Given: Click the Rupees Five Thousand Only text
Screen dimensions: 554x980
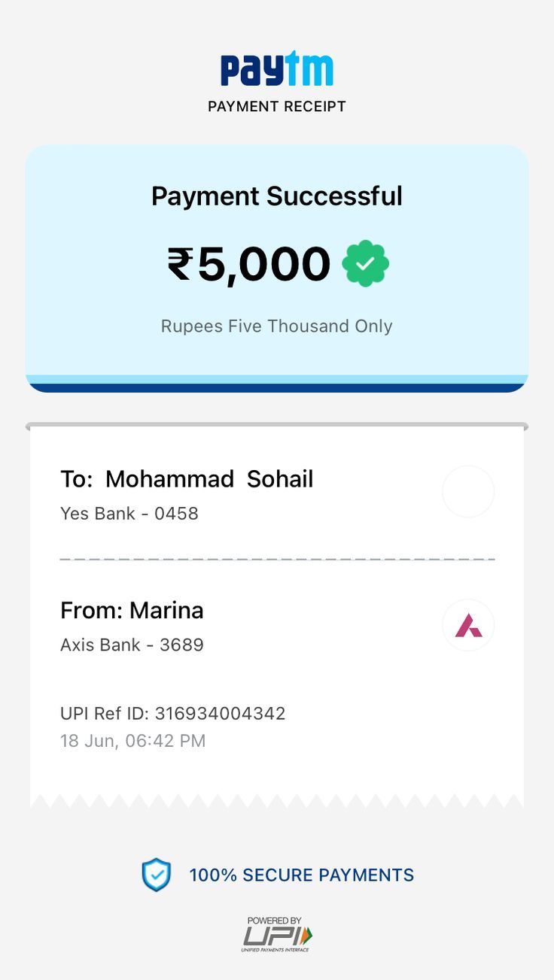Looking at the screenshot, I should click(x=276, y=326).
